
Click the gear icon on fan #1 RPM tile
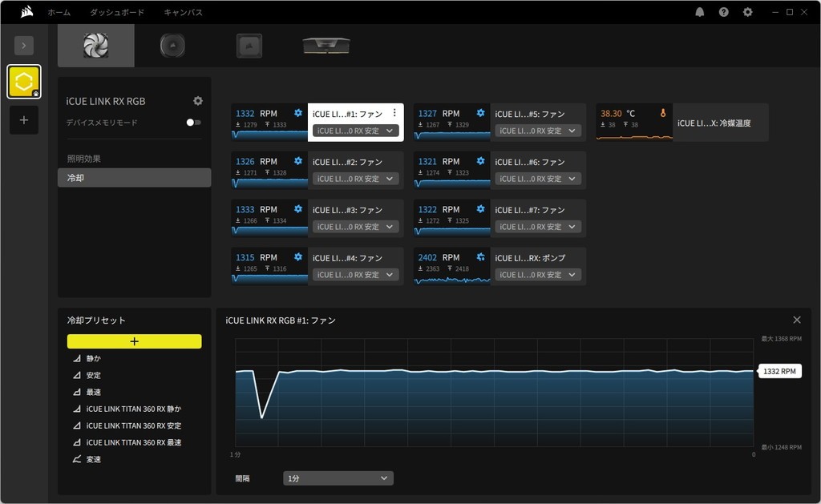(x=298, y=113)
